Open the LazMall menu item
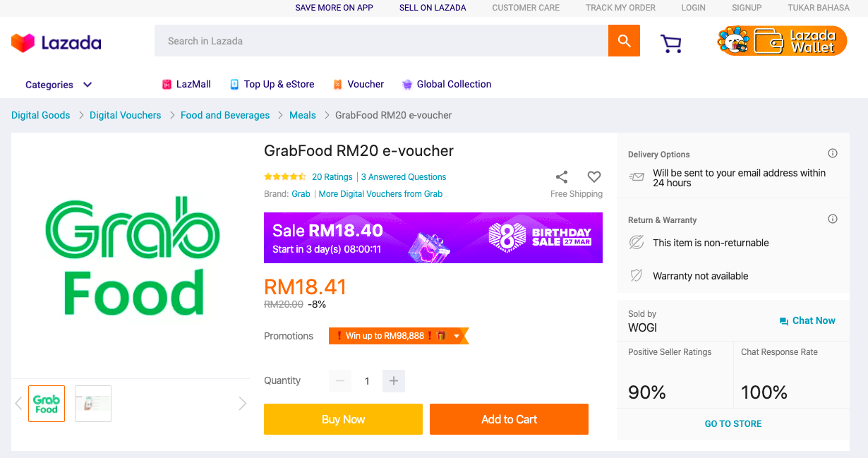The height and width of the screenshot is (458, 868). pyautogui.click(x=186, y=84)
